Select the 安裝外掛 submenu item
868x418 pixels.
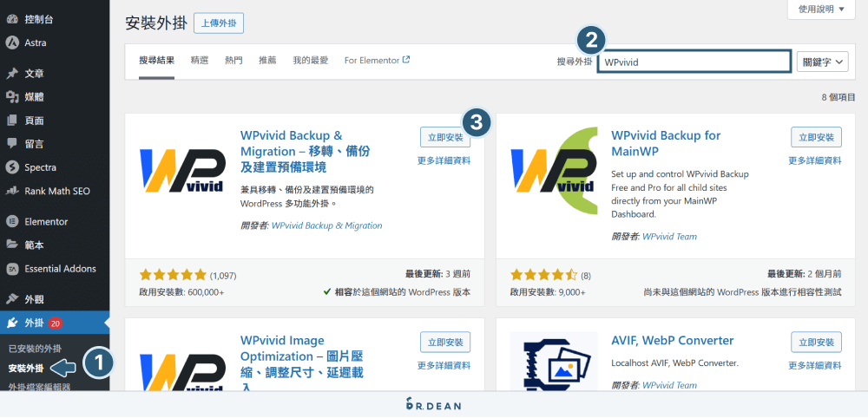click(x=26, y=368)
